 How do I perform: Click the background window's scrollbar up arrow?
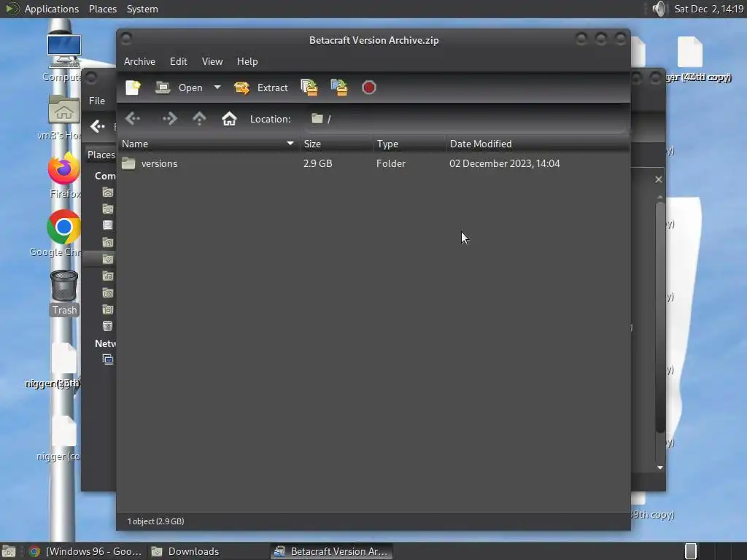point(659,197)
